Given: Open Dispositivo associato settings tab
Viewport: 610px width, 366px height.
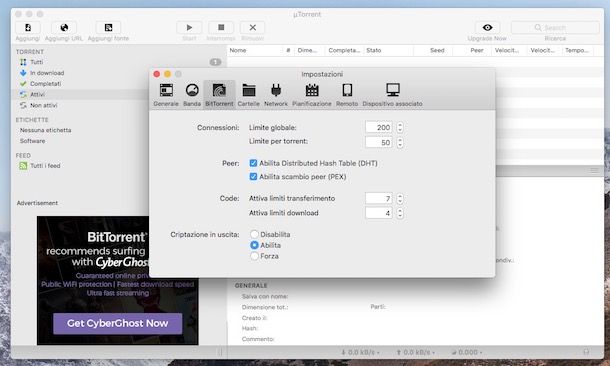Looking at the screenshot, I should (x=393, y=95).
